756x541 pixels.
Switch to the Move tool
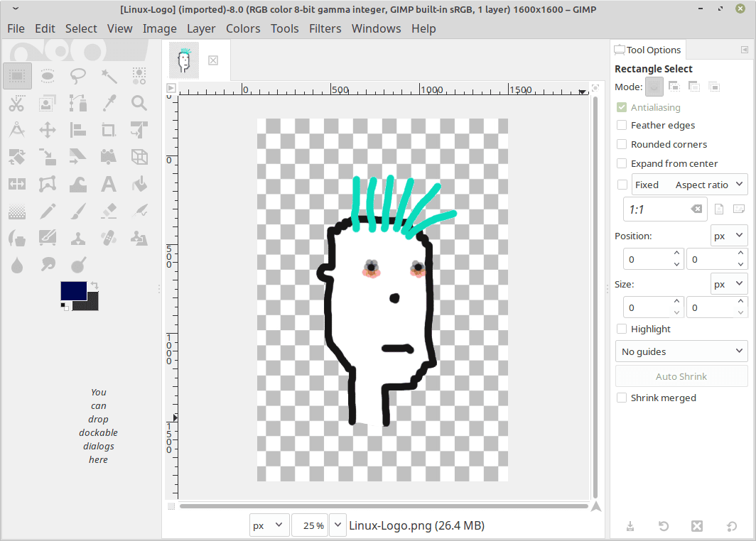point(48,130)
